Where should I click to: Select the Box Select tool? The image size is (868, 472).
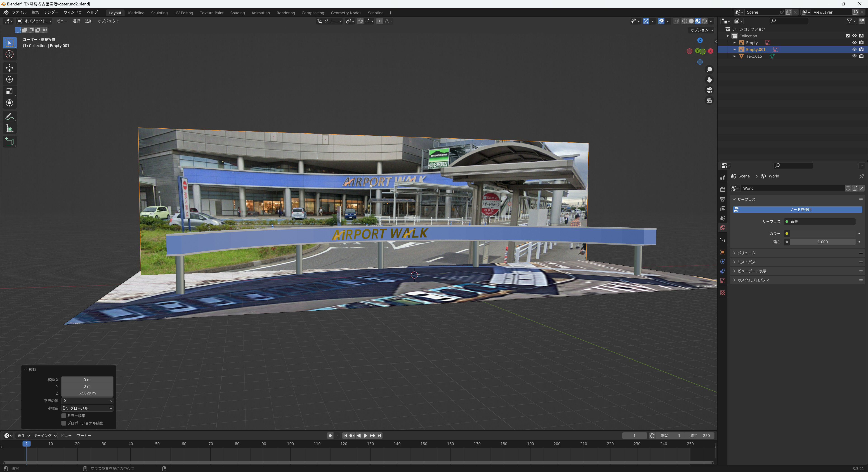pyautogui.click(x=9, y=43)
